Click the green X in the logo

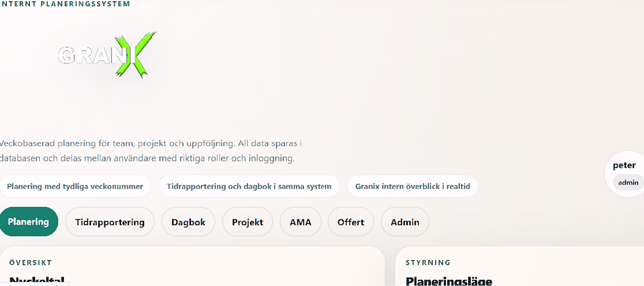(135, 55)
